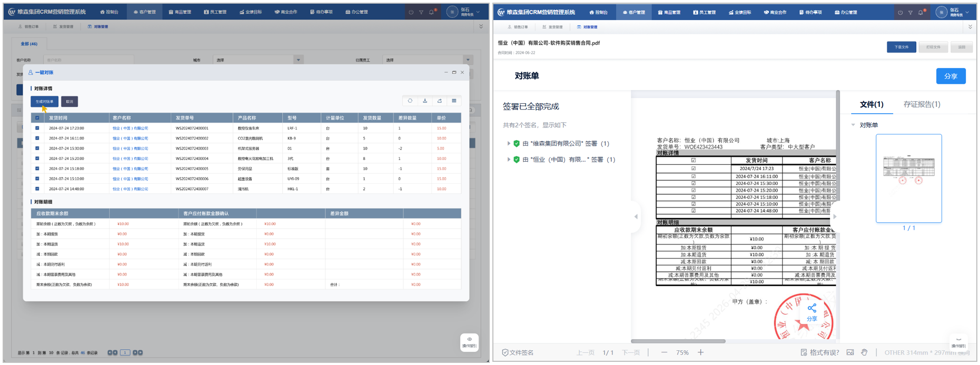Screen dimensions: 980x365
Task: Click the column list icon in dialog toolbar
Action: pos(454,101)
